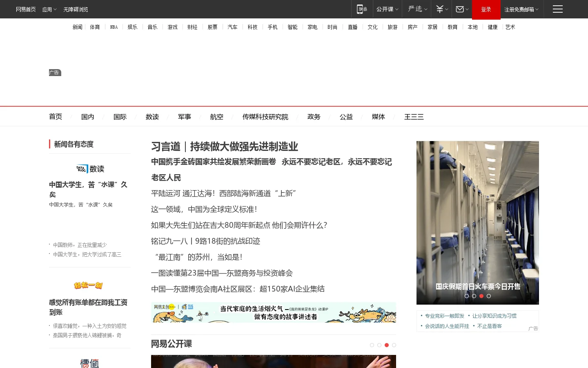This screenshot has height=368, width=588.
Task: Select the red active train carousel dot
Action: [x=481, y=296]
